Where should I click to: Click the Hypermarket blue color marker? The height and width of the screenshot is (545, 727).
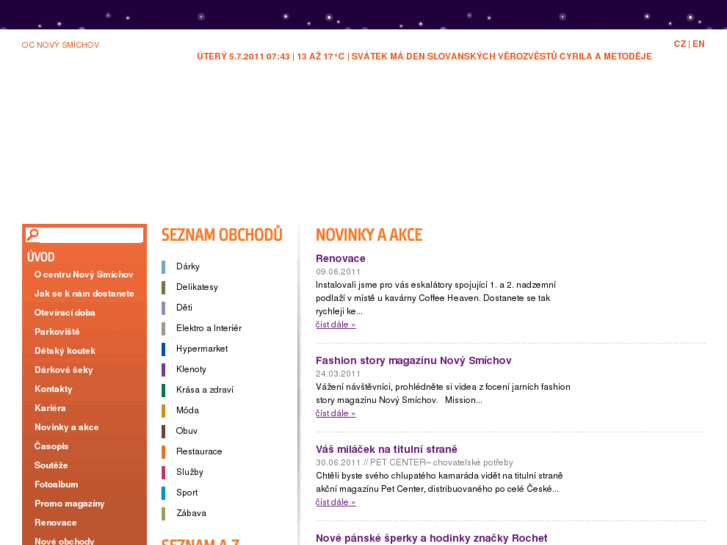pos(163,349)
